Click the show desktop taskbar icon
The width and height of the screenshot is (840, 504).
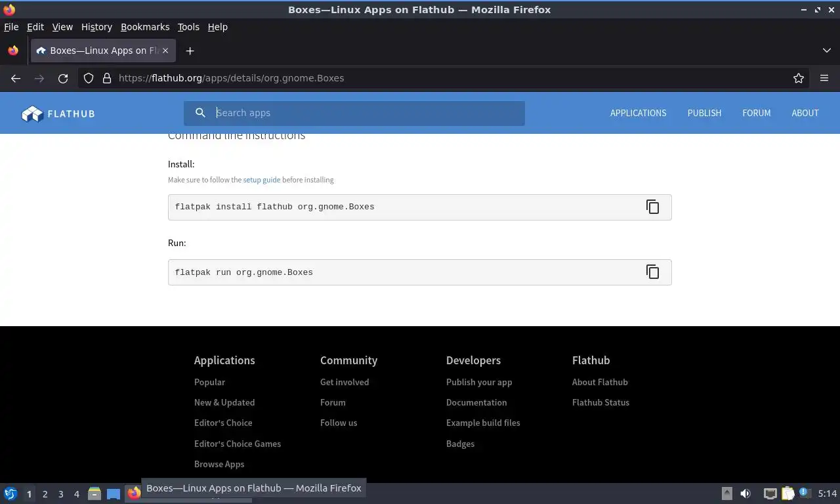point(114,493)
